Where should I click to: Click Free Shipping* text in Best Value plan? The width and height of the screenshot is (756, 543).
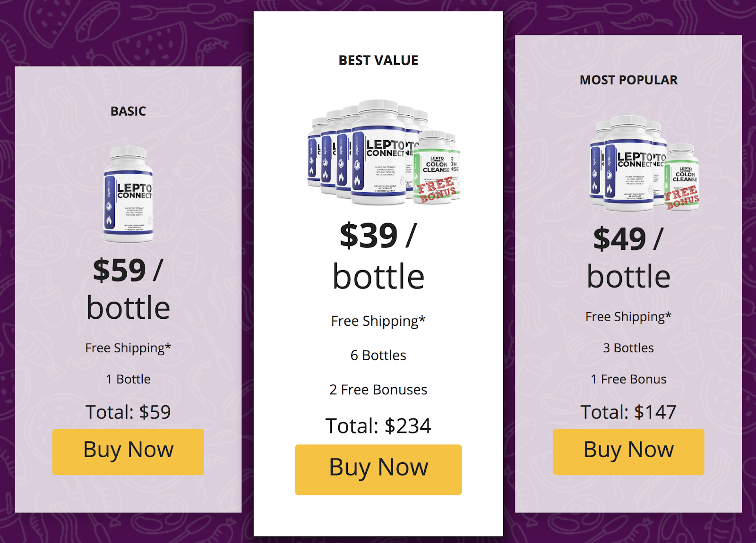point(378,321)
